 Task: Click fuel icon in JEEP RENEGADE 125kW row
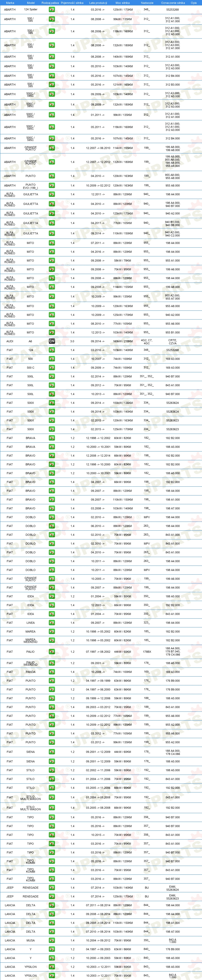(52, 896)
